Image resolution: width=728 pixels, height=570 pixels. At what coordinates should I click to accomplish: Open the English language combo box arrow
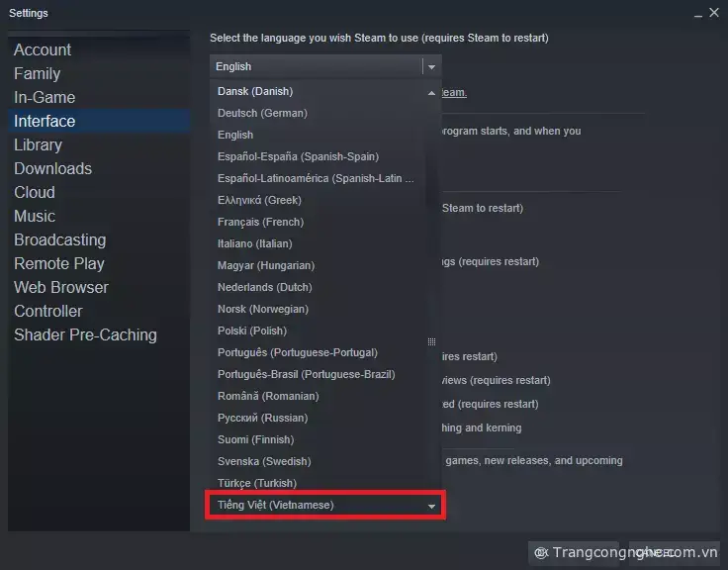coord(432,67)
